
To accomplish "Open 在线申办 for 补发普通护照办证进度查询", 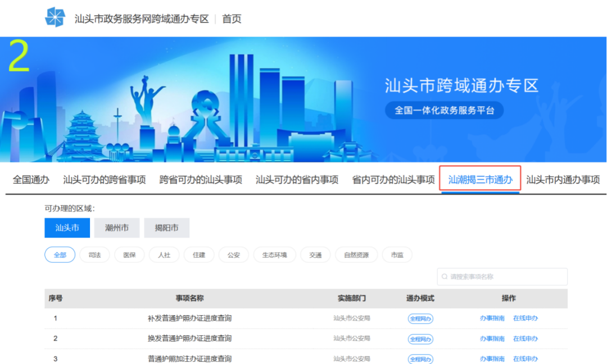I will (x=526, y=318).
